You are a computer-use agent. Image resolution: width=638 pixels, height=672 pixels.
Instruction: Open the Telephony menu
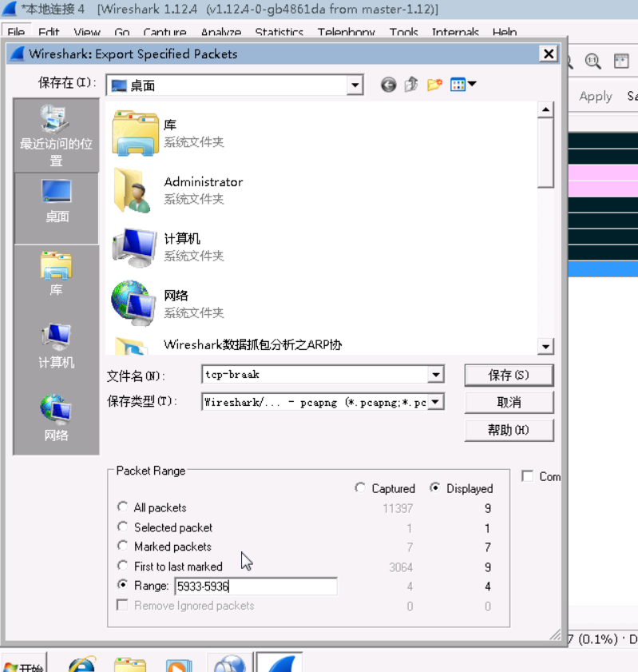[346, 33]
